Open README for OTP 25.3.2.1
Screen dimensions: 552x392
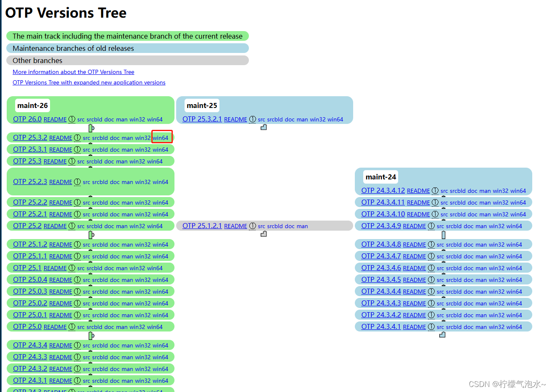click(x=235, y=119)
